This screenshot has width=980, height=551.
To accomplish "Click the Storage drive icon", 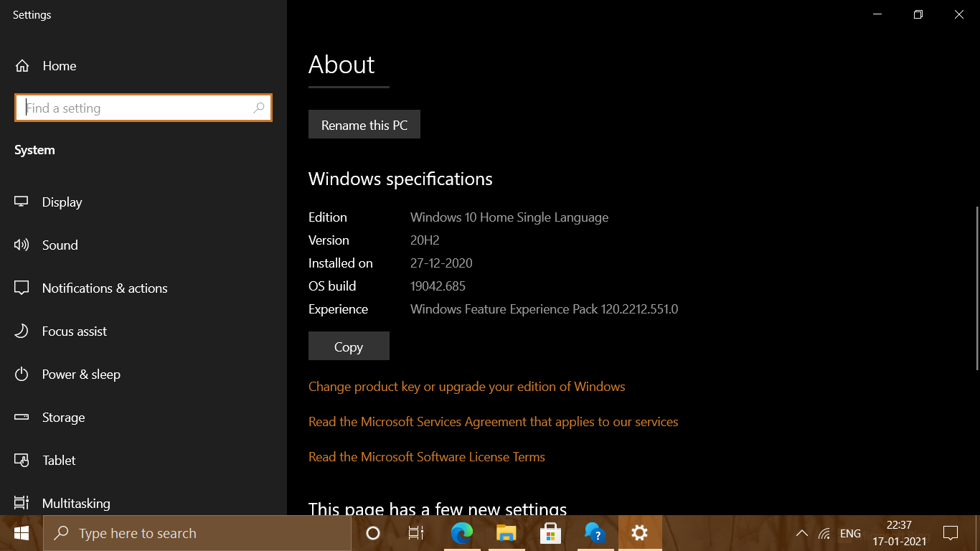I will click(x=22, y=418).
